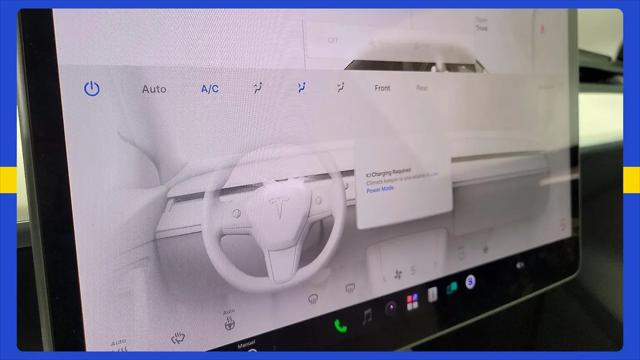
Task: Tap the fan speed icon
Action: pos(398,274)
